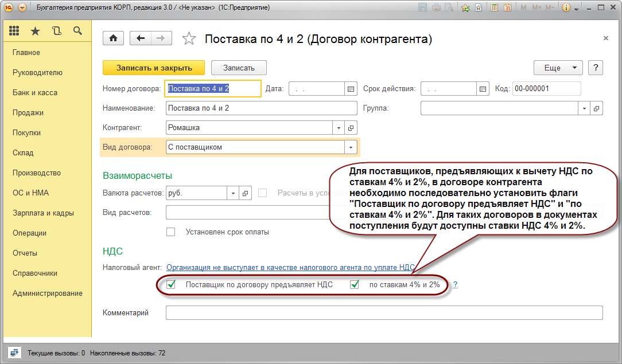Open the sections grid menu icon

pyautogui.click(x=14, y=32)
